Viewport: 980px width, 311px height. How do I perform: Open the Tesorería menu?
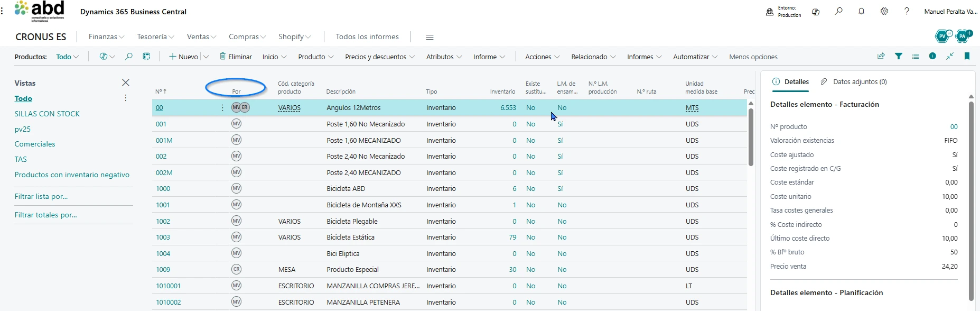click(x=155, y=36)
